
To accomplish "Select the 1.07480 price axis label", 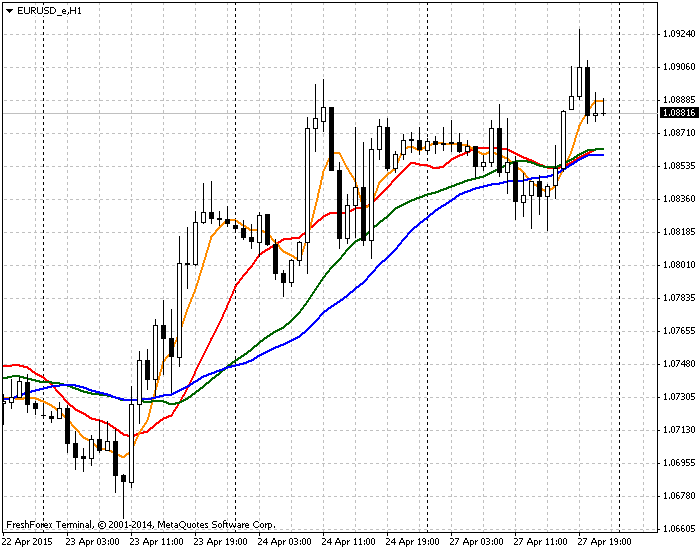I will [x=679, y=364].
